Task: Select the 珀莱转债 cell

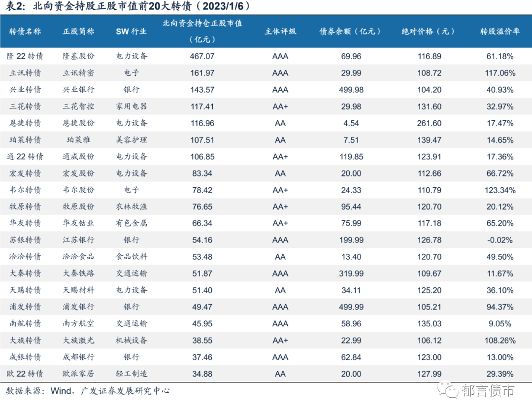Action: tap(25, 140)
